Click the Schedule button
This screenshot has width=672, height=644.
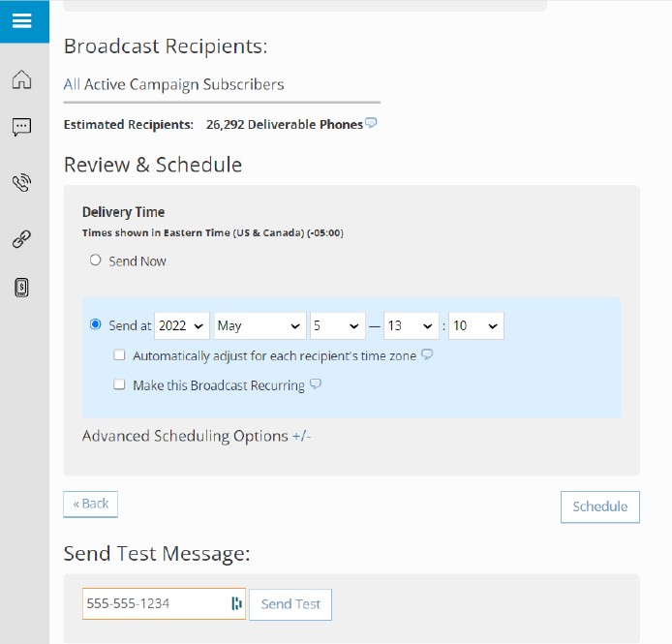pyautogui.click(x=599, y=506)
